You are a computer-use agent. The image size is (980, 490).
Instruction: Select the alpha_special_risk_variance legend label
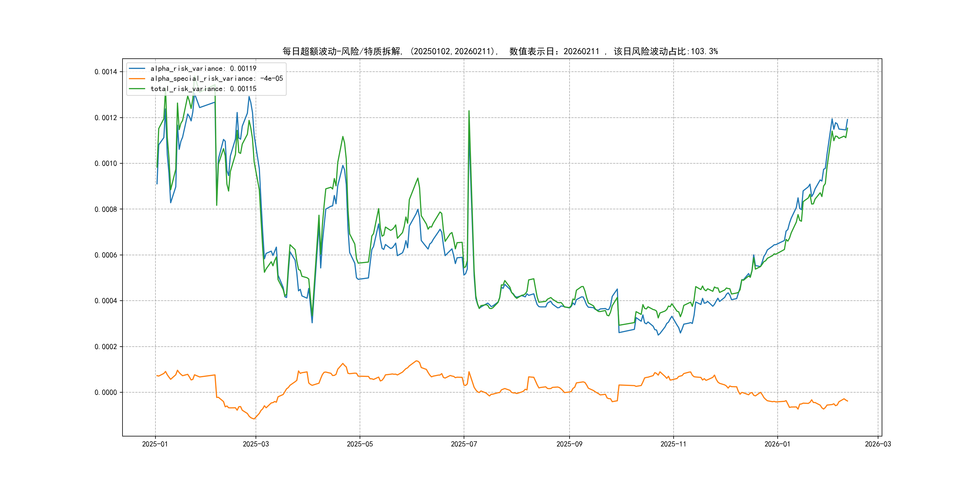point(217,79)
